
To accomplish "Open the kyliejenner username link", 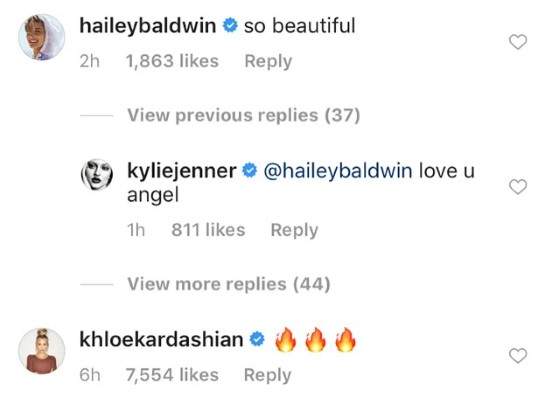I will tap(182, 171).
